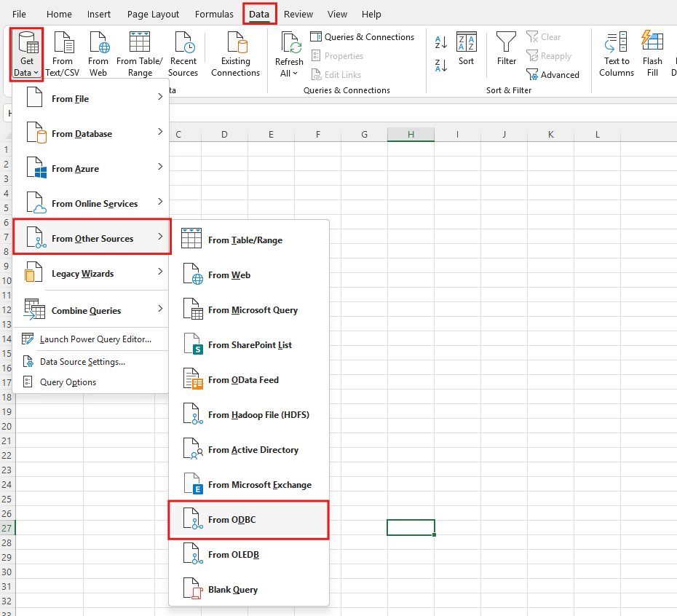Choose From OData Feed

tap(249, 379)
